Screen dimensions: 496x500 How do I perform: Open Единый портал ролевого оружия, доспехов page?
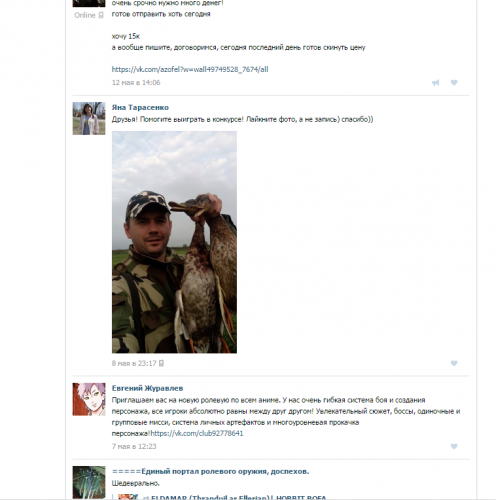211,471
